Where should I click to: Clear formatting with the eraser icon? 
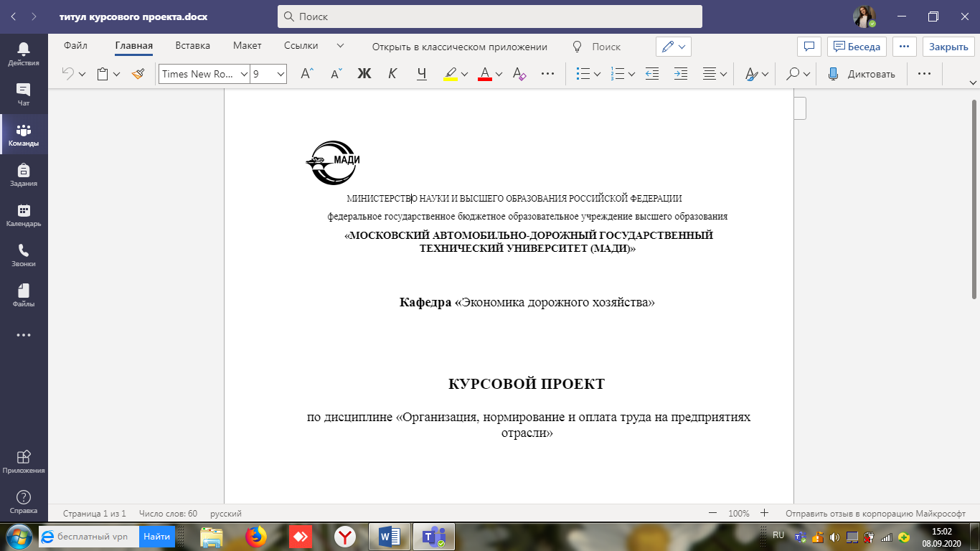click(x=520, y=74)
